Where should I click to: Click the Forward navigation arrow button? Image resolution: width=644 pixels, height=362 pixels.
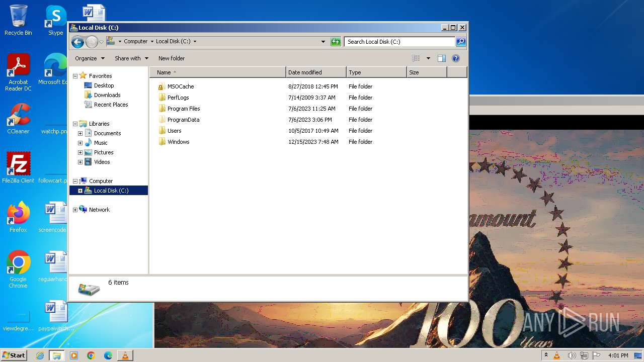click(x=92, y=42)
